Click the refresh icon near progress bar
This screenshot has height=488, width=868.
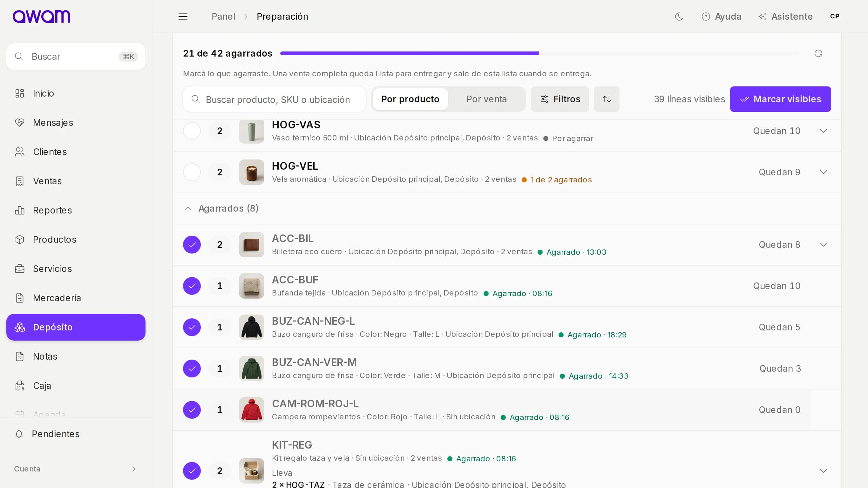[x=818, y=53]
